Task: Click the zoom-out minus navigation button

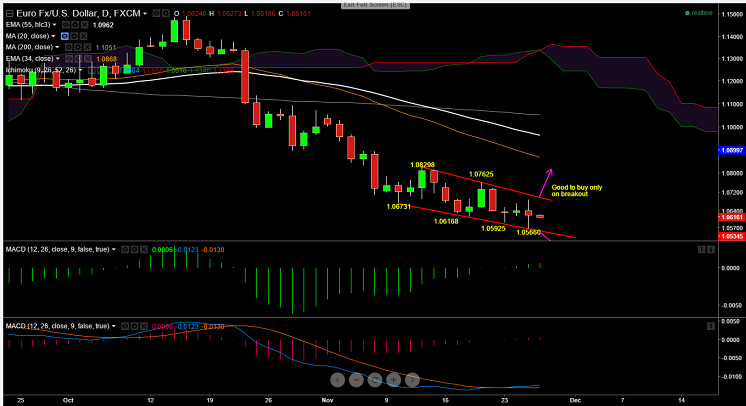Action: [x=356, y=379]
